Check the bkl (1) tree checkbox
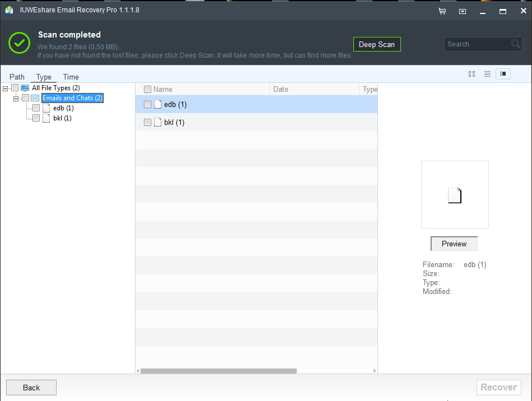The image size is (532, 401). [x=36, y=118]
